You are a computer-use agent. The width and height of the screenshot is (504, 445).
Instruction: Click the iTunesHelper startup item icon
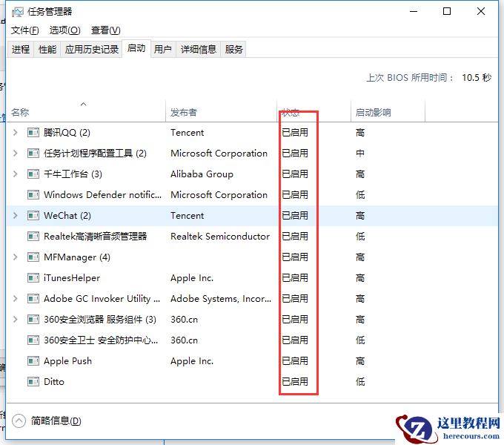(33, 278)
